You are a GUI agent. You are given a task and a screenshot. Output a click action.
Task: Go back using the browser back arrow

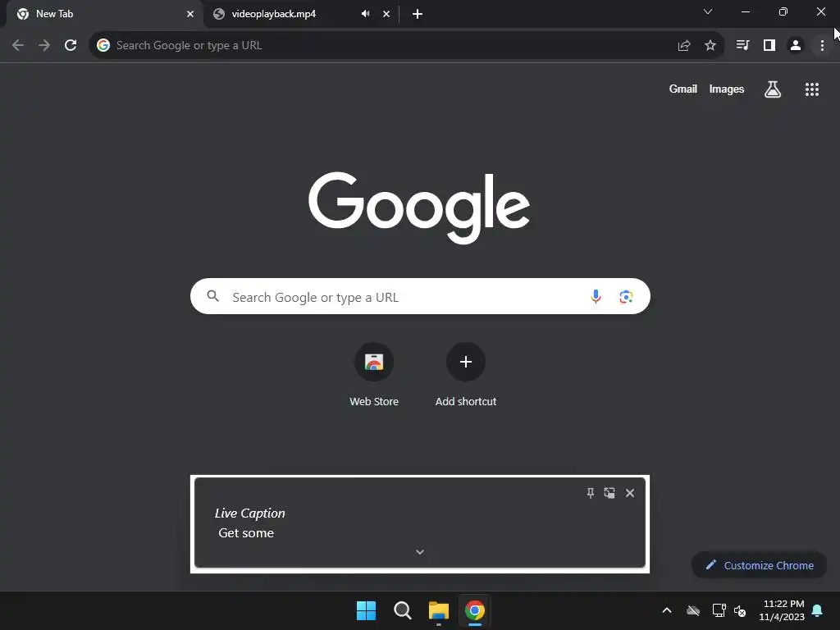pos(18,46)
